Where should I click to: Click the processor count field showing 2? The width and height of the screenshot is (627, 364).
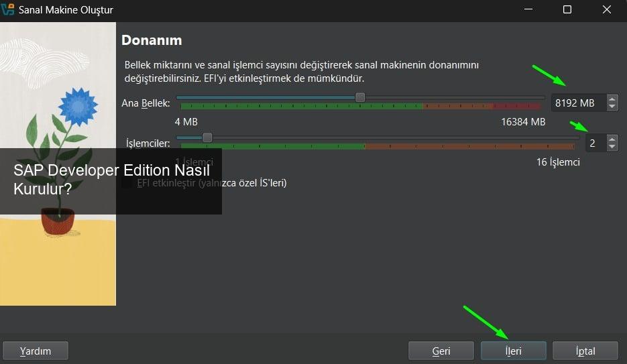click(593, 143)
